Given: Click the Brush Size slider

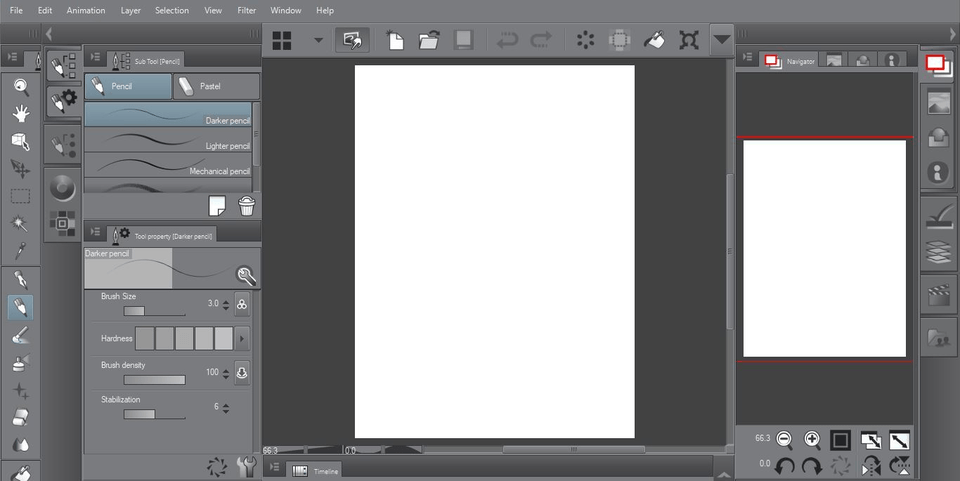Looking at the screenshot, I should pyautogui.click(x=154, y=311).
